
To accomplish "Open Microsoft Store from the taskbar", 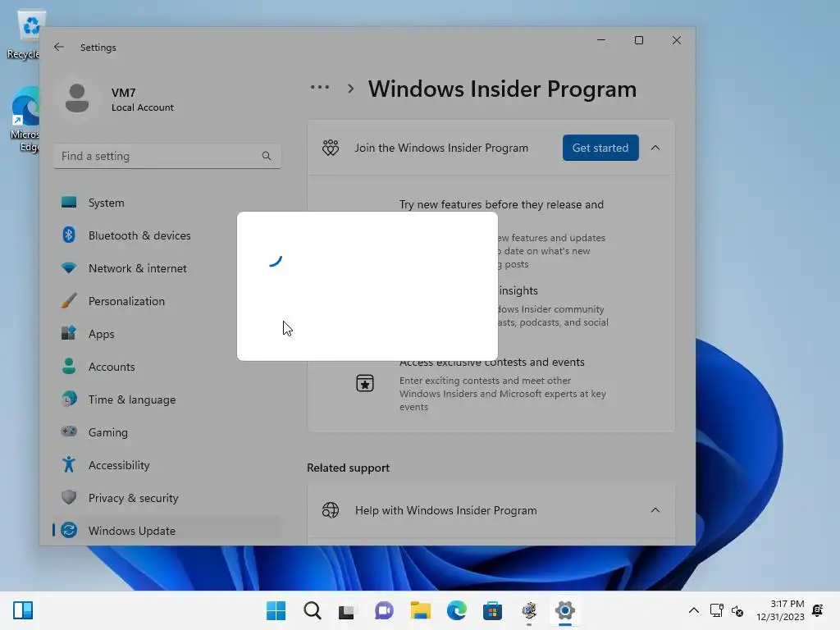I will pyautogui.click(x=492, y=610).
